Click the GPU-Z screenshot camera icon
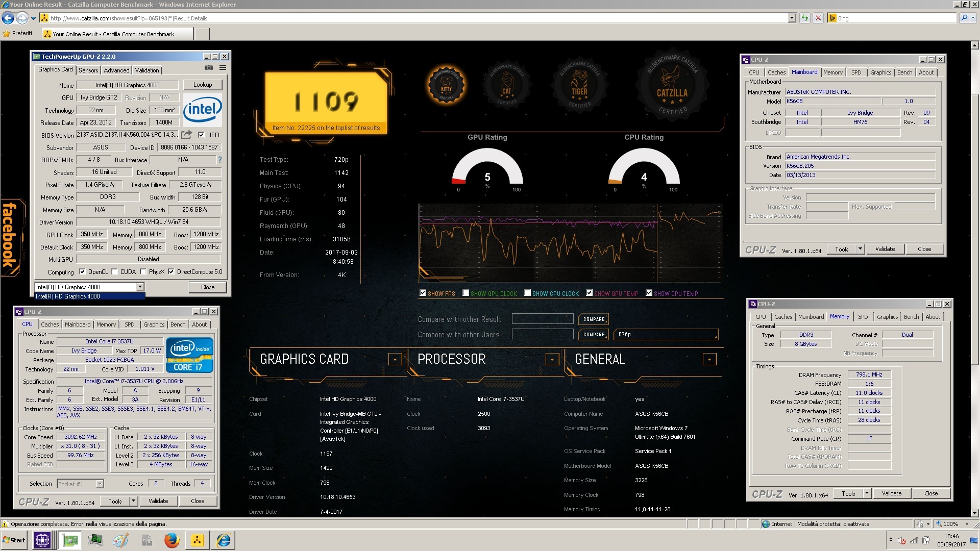 (209, 67)
